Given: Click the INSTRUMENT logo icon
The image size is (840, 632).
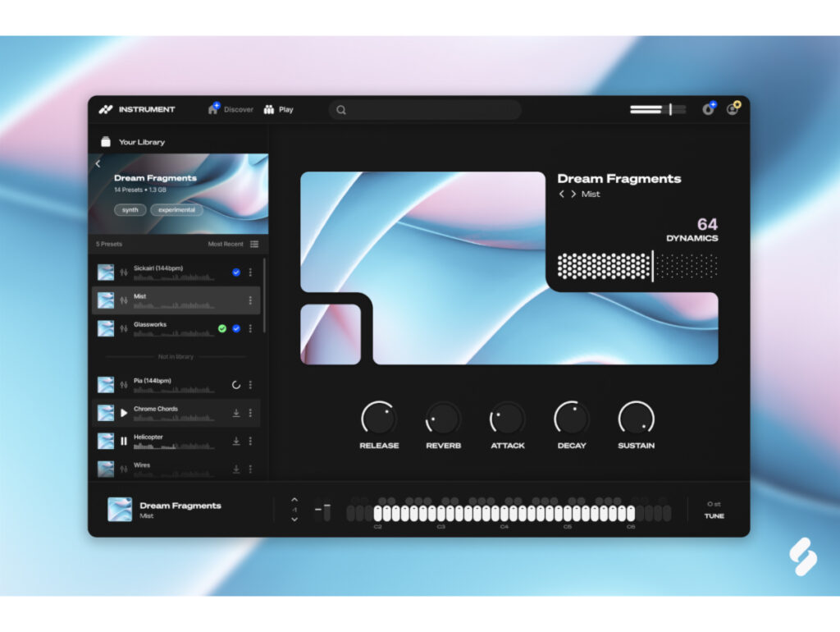Looking at the screenshot, I should pyautogui.click(x=106, y=109).
